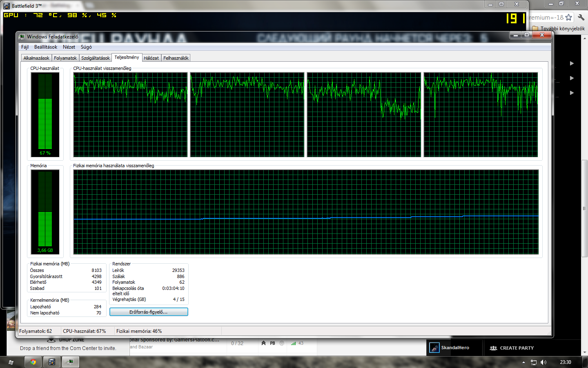
Task: Click the browser vertical scrollbar thumb
Action: tap(585, 209)
